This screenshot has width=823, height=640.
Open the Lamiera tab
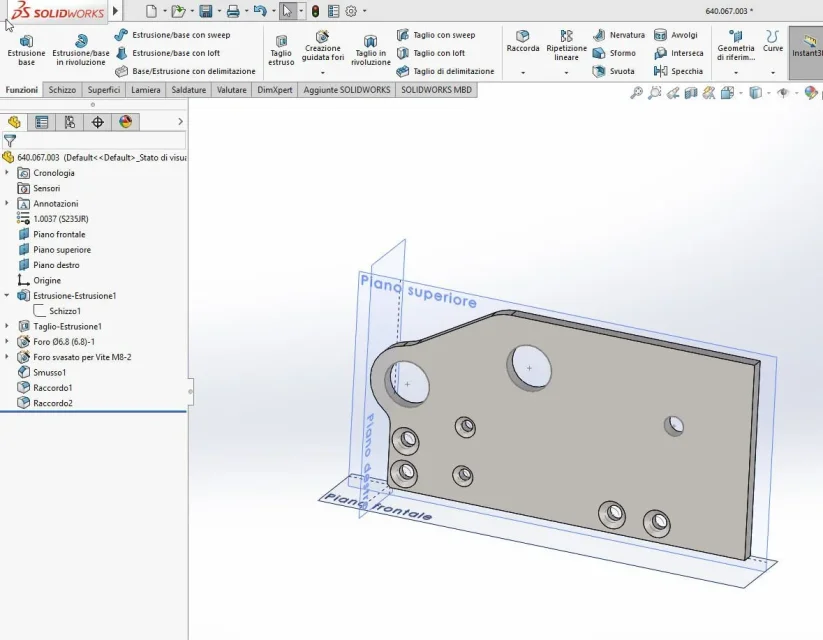coord(145,90)
